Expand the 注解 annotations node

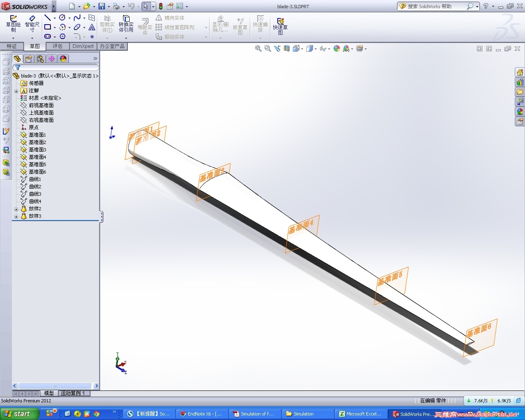pyautogui.click(x=16, y=91)
